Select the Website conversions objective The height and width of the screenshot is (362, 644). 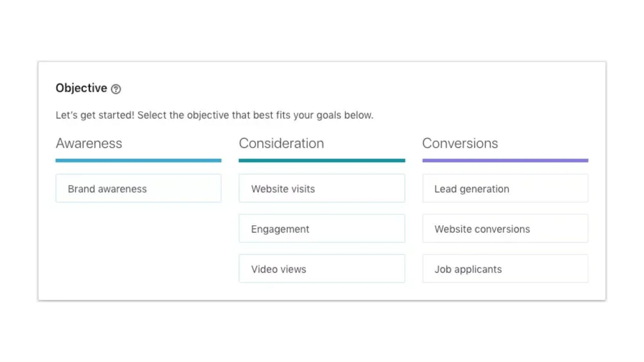(x=505, y=229)
